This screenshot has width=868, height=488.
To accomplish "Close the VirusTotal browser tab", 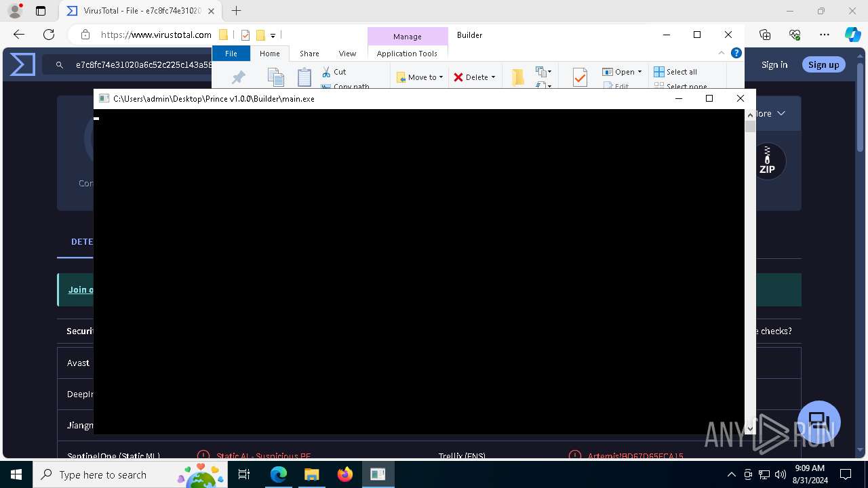I will [210, 11].
